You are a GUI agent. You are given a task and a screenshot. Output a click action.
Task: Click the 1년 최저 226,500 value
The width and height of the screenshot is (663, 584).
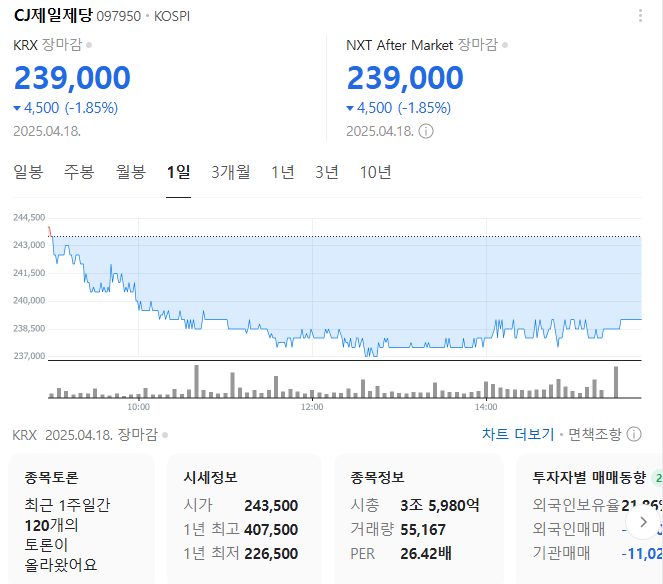pos(271,554)
